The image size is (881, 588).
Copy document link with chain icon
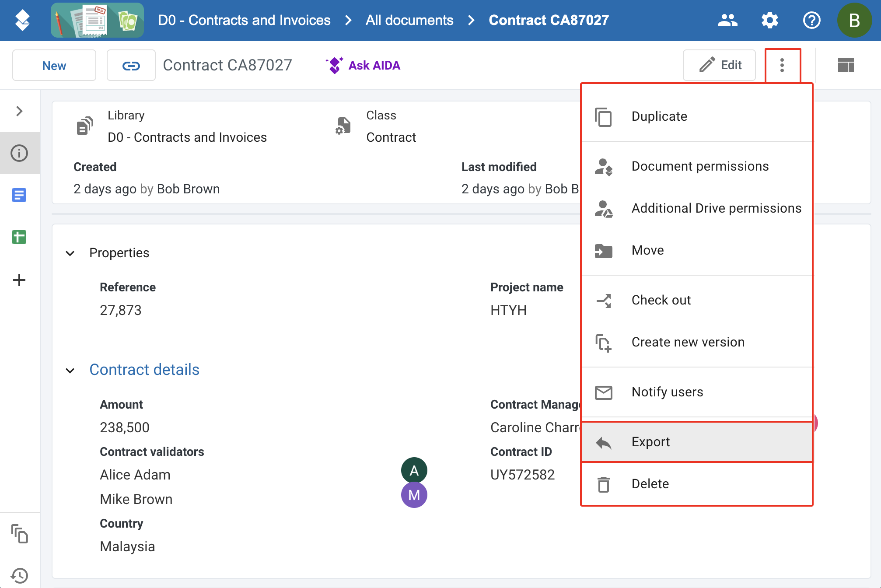(x=131, y=66)
